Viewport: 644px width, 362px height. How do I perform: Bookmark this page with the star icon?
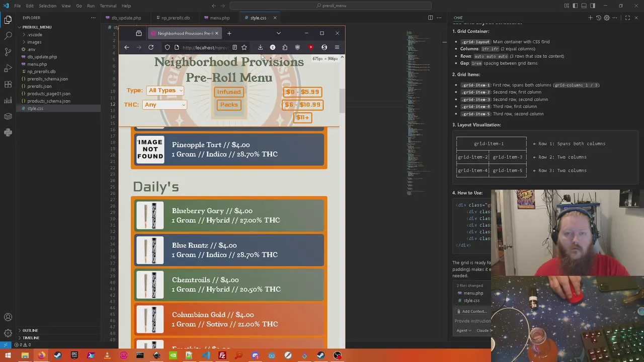pyautogui.click(x=244, y=47)
